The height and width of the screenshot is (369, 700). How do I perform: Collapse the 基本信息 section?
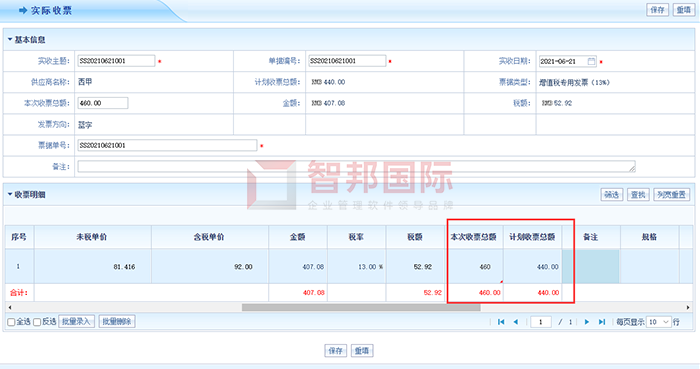[x=10, y=40]
